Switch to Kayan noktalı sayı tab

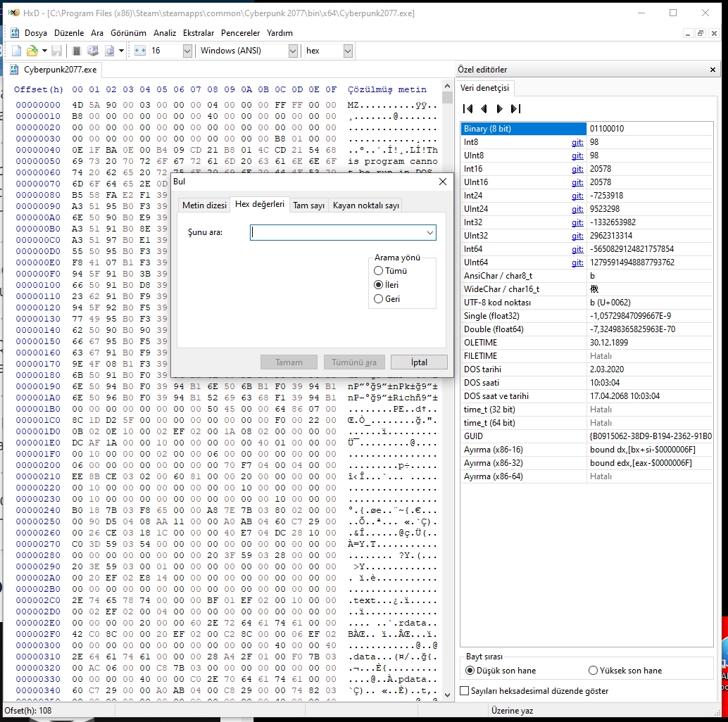366,205
